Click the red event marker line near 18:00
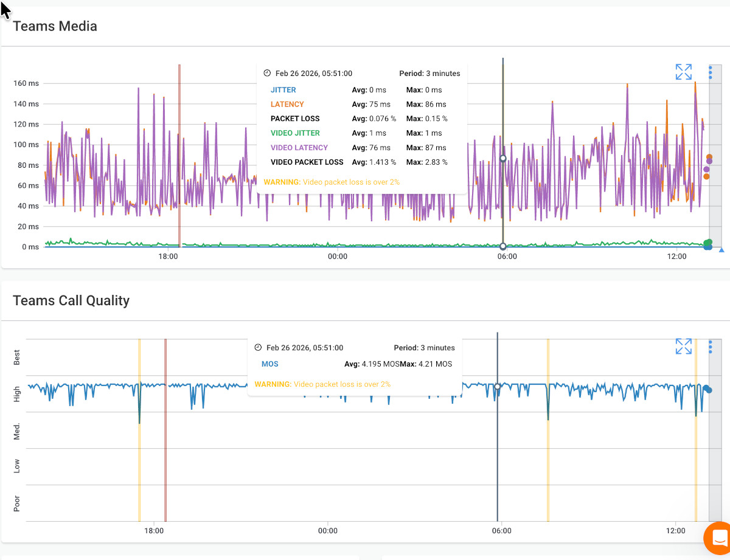 click(179, 152)
